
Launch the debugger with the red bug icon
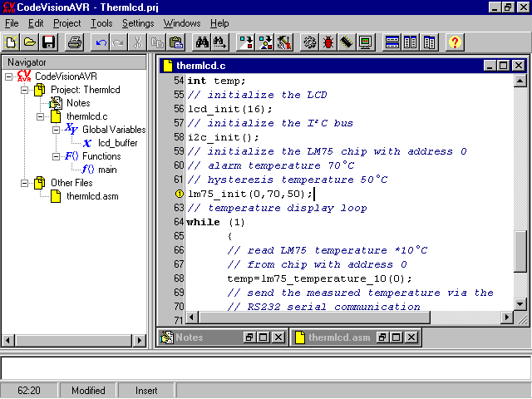[x=328, y=42]
